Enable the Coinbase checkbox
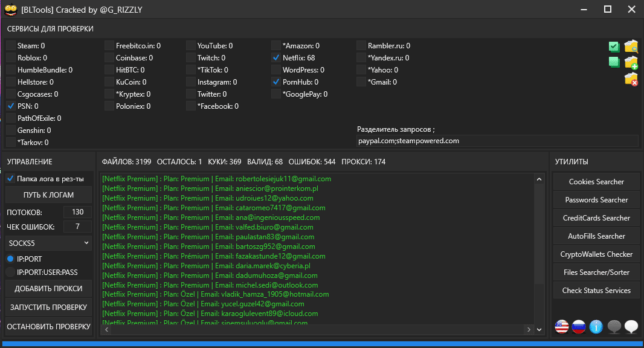 [109, 58]
